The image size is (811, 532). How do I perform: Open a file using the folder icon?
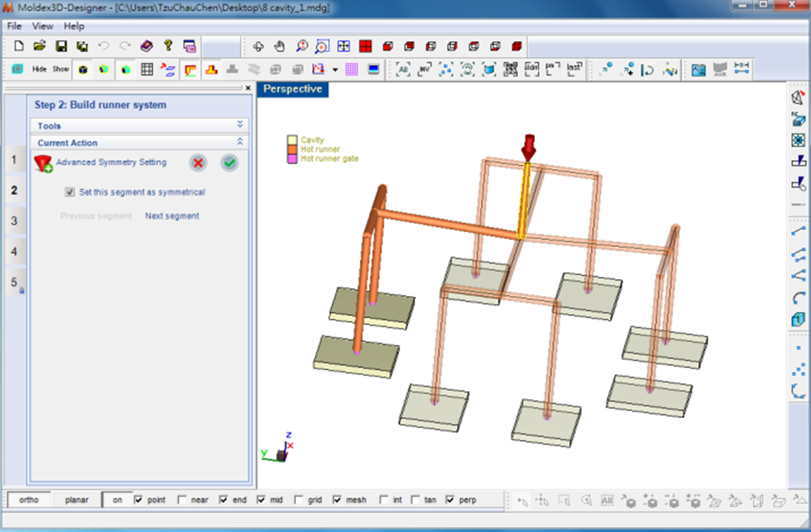(40, 46)
